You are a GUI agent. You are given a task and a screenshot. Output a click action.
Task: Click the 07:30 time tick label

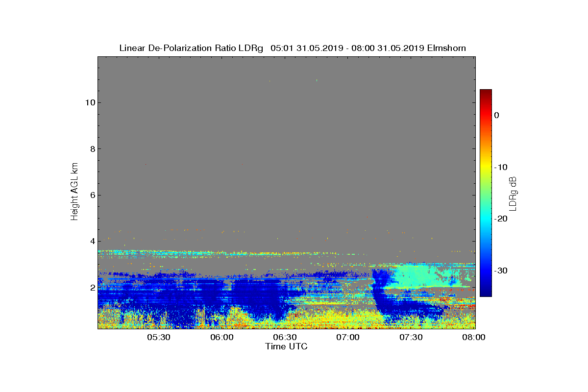[x=411, y=338]
